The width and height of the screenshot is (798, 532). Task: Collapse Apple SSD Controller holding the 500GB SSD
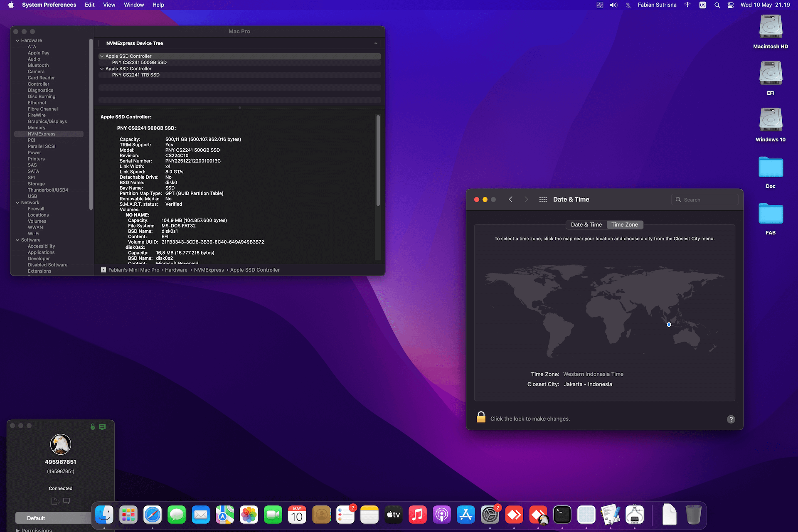(x=102, y=56)
